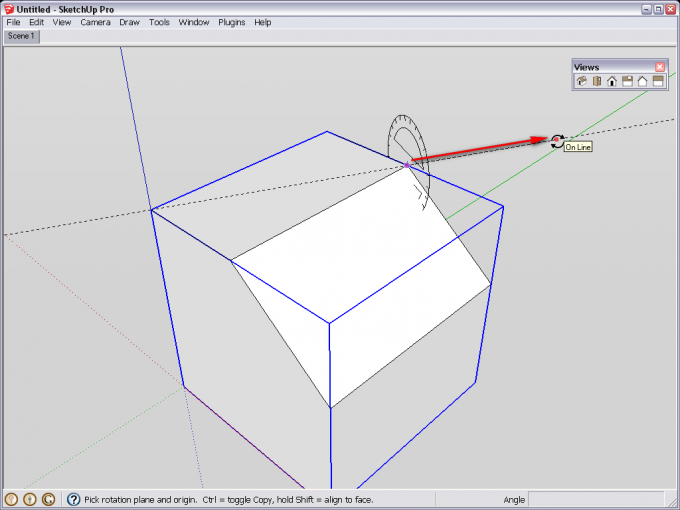680x510 pixels.
Task: Click the question mark Instructor help icon
Action: pyautogui.click(x=74, y=499)
